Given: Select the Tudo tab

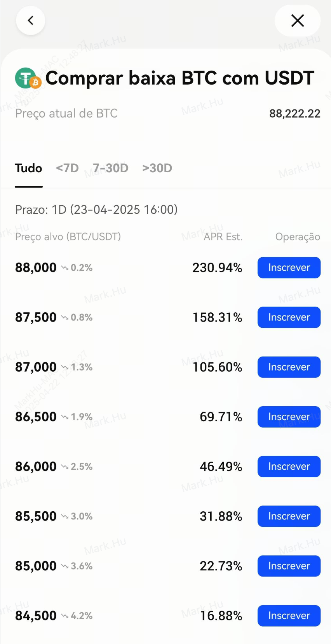Looking at the screenshot, I should pyautogui.click(x=28, y=168).
